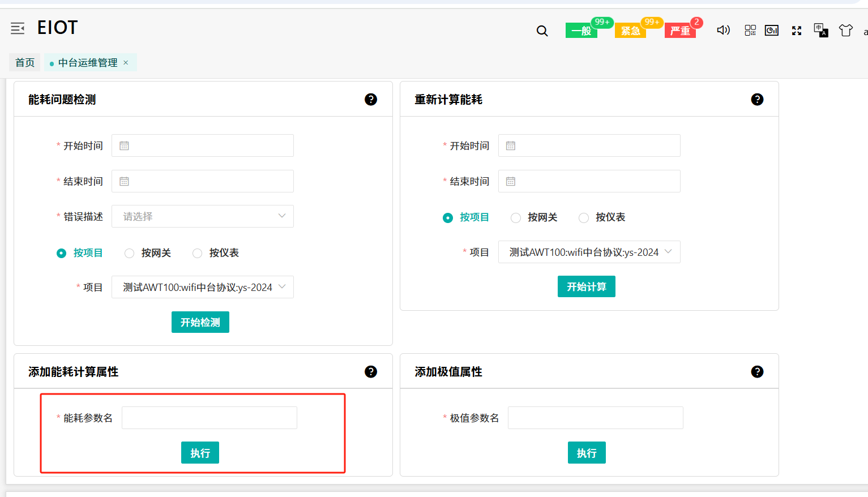Toggle fullscreen mode icon

pyautogui.click(x=797, y=31)
